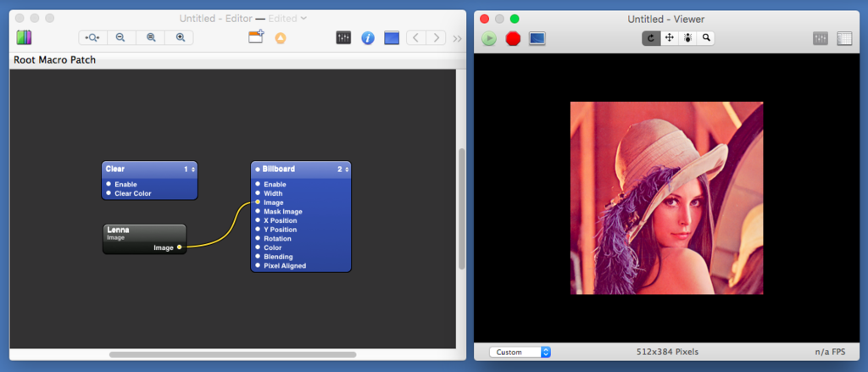Click the Enable port on Billboard patch
The width and height of the screenshot is (868, 372).
258,185
